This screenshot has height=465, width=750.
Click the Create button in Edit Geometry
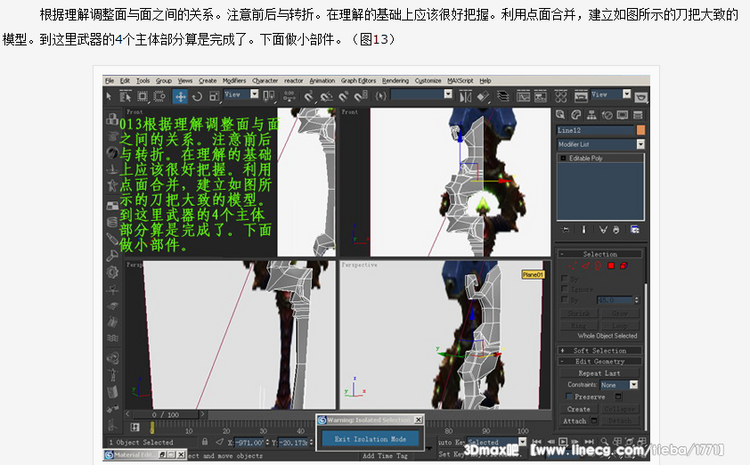pyautogui.click(x=579, y=409)
